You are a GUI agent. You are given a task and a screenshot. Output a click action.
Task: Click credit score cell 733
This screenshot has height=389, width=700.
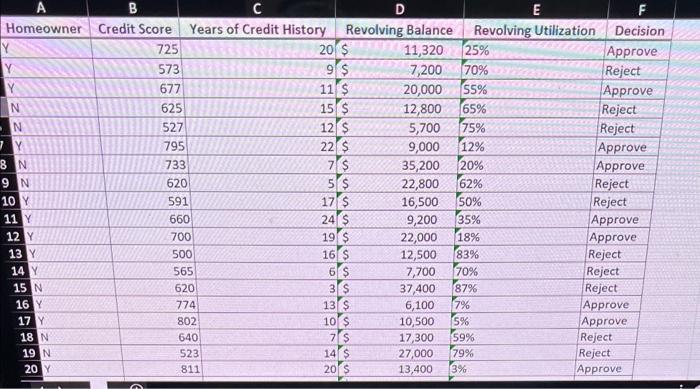[147, 165]
